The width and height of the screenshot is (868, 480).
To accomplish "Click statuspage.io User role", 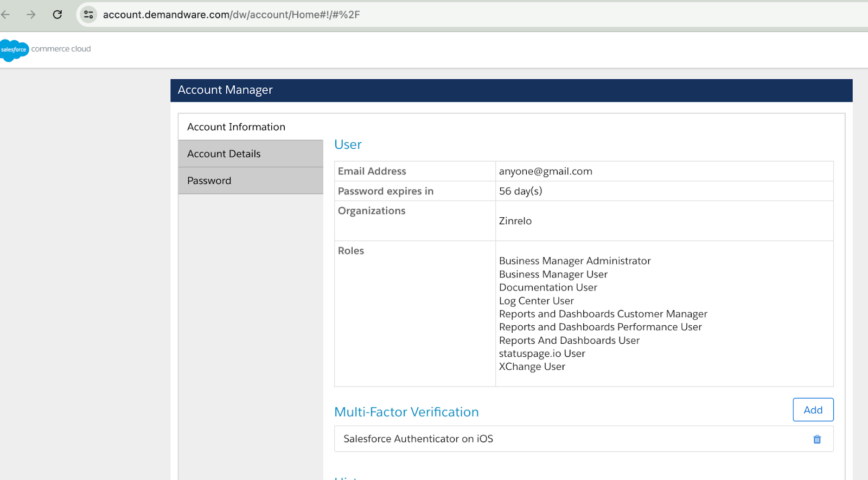I will (542, 353).
